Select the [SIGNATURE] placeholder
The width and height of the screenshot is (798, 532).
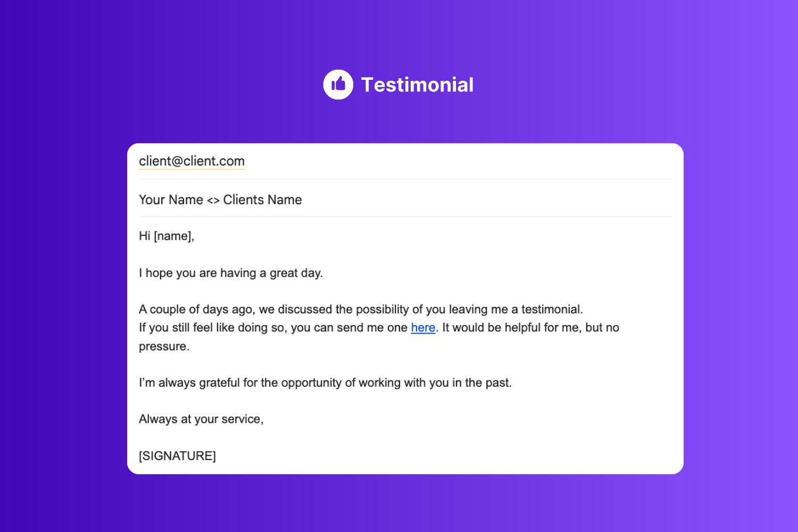(x=177, y=456)
